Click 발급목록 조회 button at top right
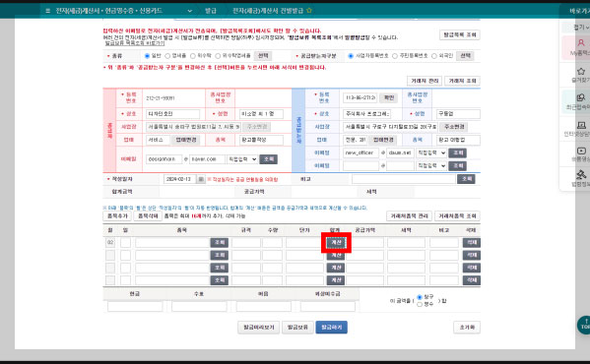The image size is (590, 364). 459,35
